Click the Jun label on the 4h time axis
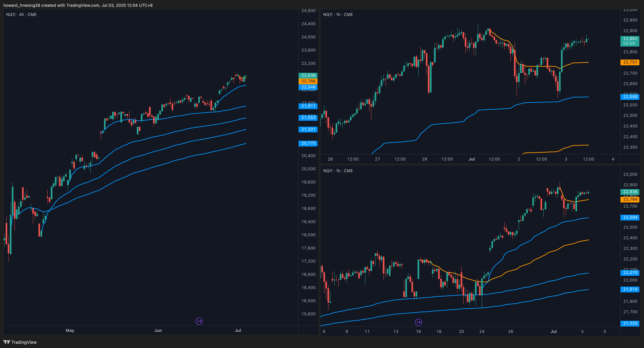 click(158, 330)
